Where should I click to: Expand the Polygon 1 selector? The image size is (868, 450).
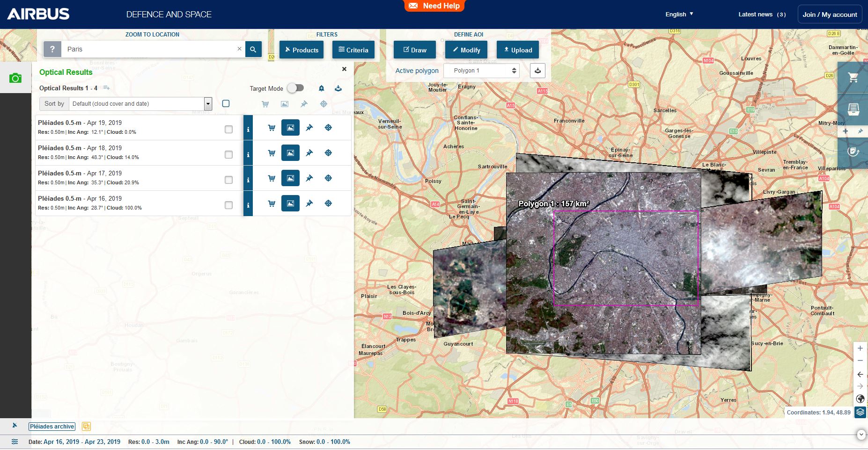click(481, 71)
